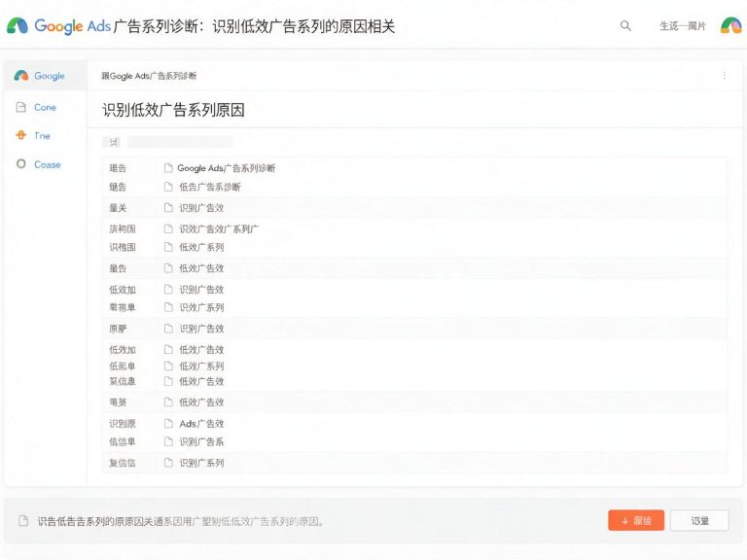Click the circle icon beside Coase
Screen dimensions: 747x560
[21, 164]
